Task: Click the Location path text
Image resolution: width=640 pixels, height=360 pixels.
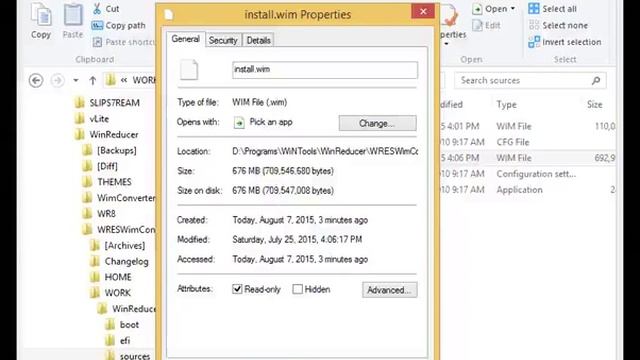Action: 325,151
